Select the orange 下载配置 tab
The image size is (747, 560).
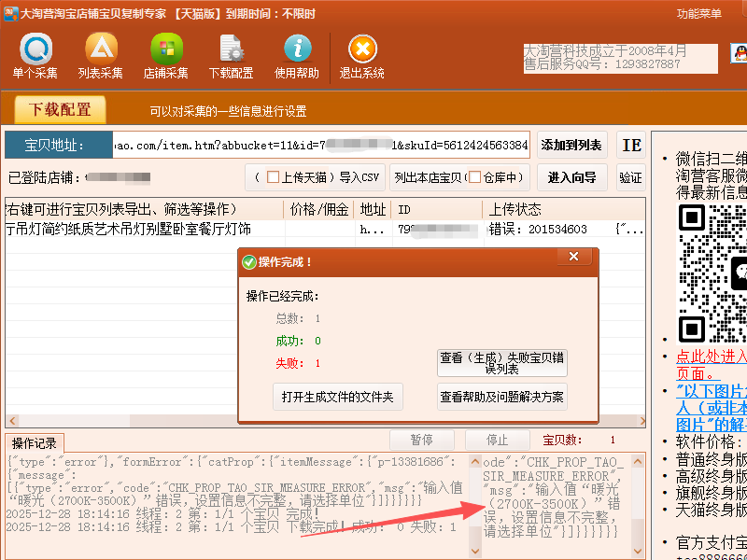click(61, 110)
